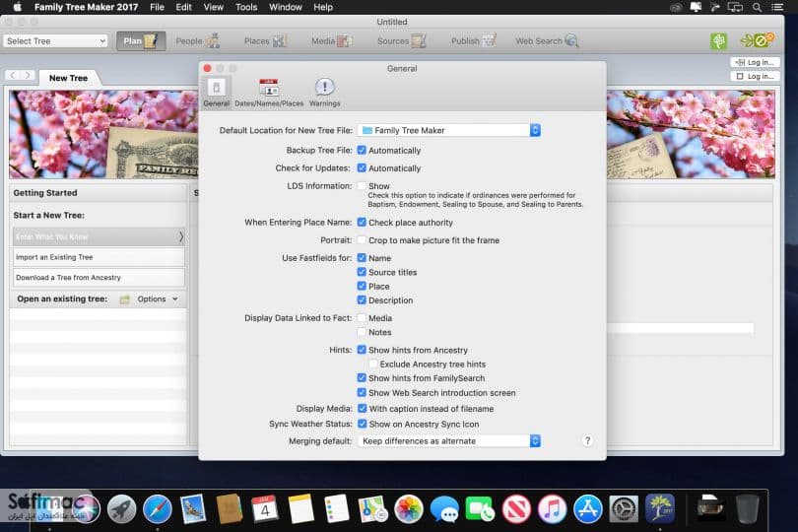Click the folder icon beside Options
The height and width of the screenshot is (532, 798).
click(125, 299)
